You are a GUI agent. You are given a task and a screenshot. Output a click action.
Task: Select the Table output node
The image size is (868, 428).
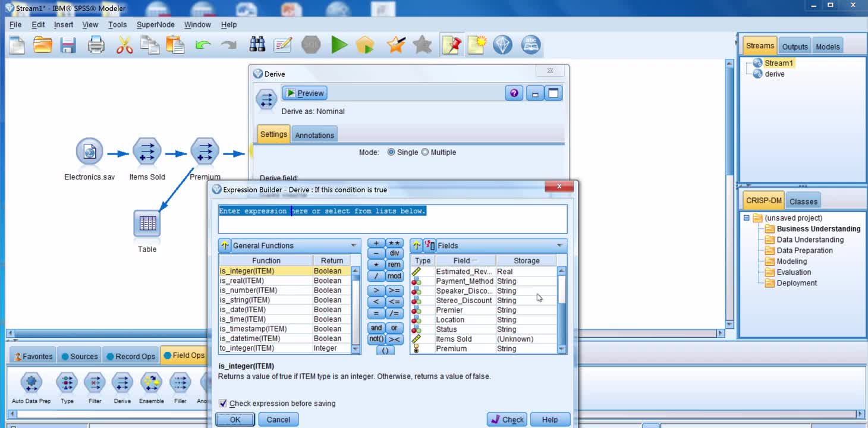click(147, 224)
